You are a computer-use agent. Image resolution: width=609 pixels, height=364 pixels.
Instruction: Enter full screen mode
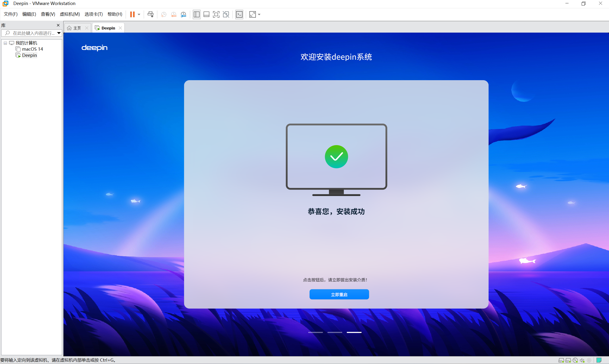(216, 14)
